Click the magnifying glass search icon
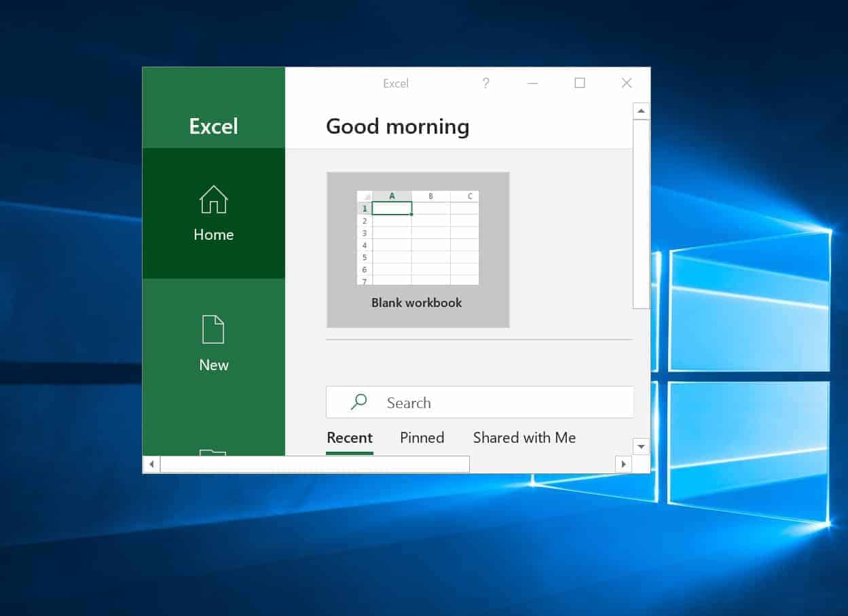Viewport: 848px width, 616px height. [x=358, y=401]
